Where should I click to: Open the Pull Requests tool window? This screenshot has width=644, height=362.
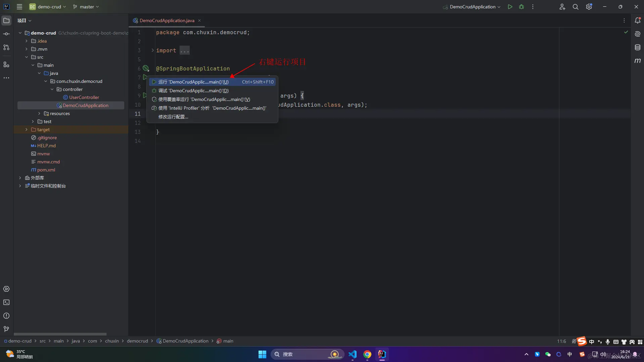point(6,47)
